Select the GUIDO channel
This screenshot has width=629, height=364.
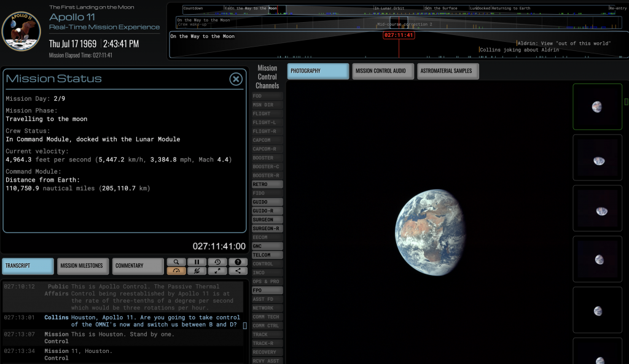point(267,202)
